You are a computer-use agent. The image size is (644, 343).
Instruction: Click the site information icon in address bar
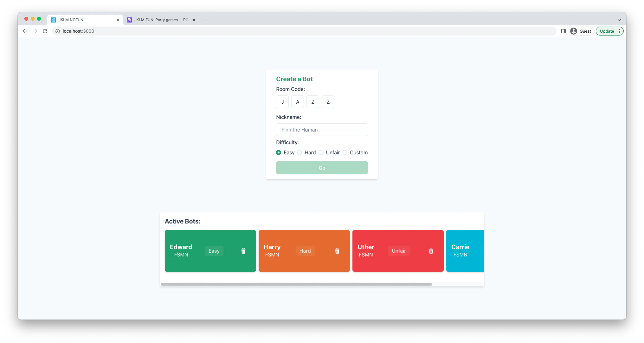(58, 31)
